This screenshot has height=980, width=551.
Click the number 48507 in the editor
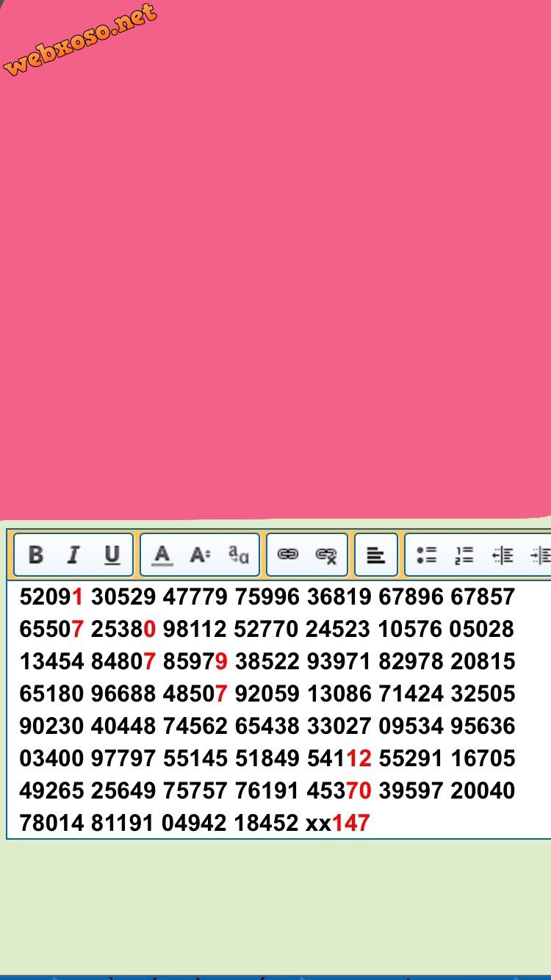click(x=195, y=693)
